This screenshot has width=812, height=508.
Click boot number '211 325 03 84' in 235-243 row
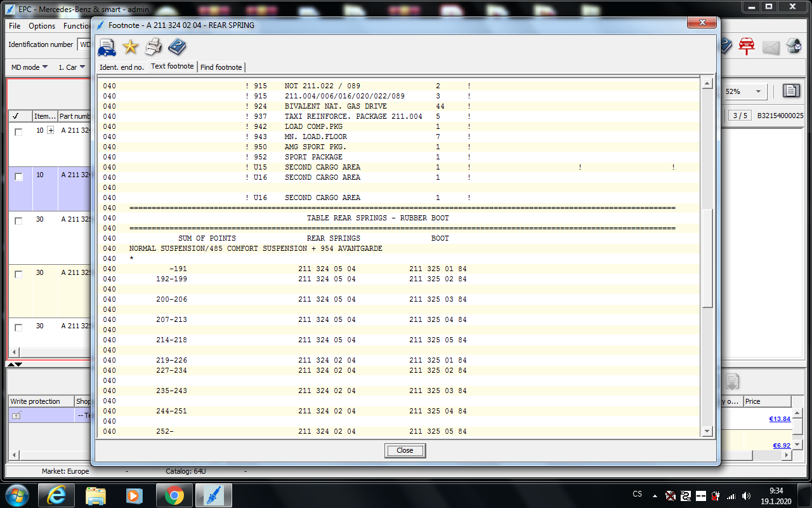pyautogui.click(x=438, y=391)
